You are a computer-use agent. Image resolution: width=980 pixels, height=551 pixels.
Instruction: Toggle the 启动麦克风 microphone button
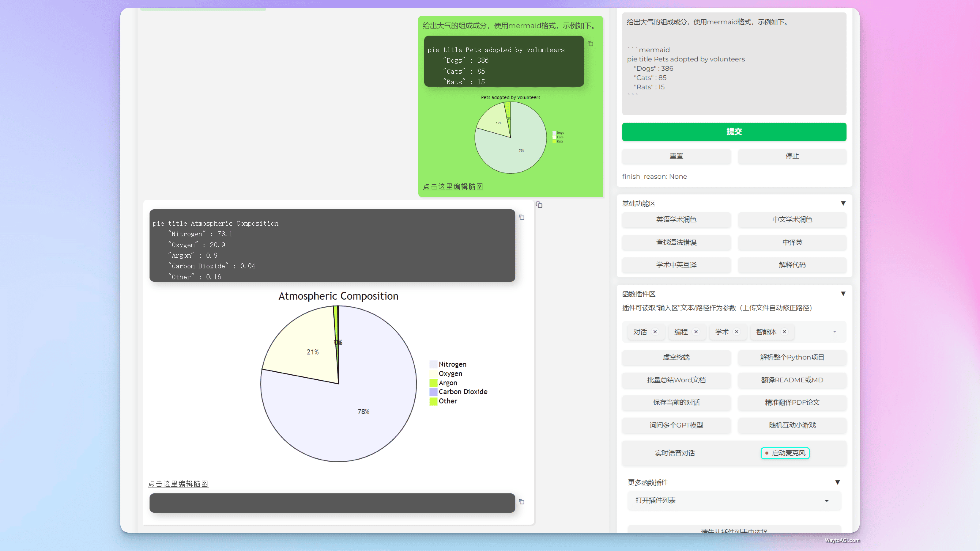pyautogui.click(x=785, y=453)
